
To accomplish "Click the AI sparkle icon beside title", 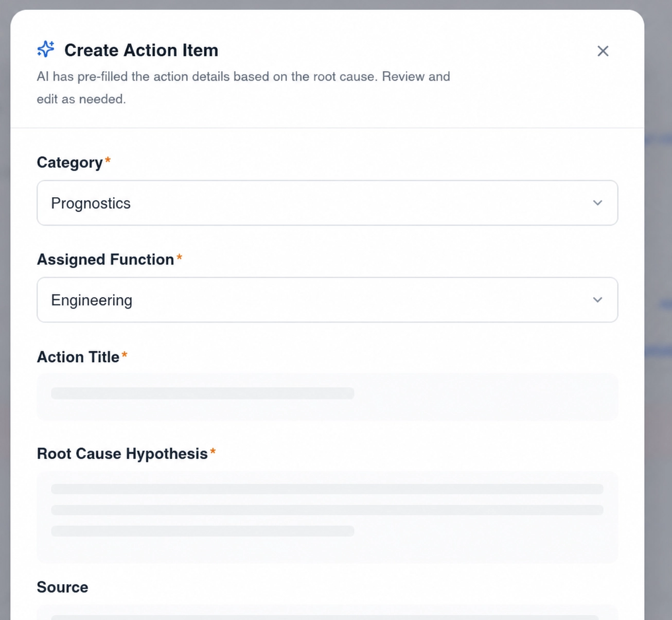I will tap(46, 49).
